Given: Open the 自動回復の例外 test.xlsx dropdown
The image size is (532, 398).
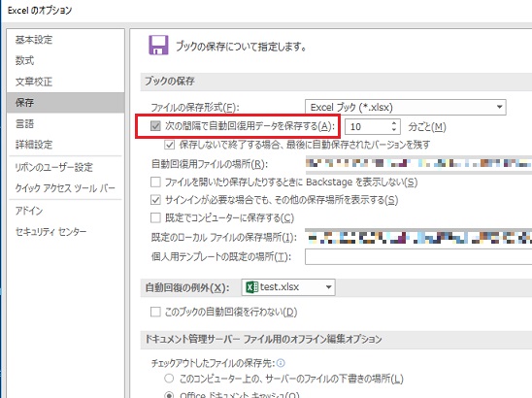Looking at the screenshot, I should click(288, 287).
